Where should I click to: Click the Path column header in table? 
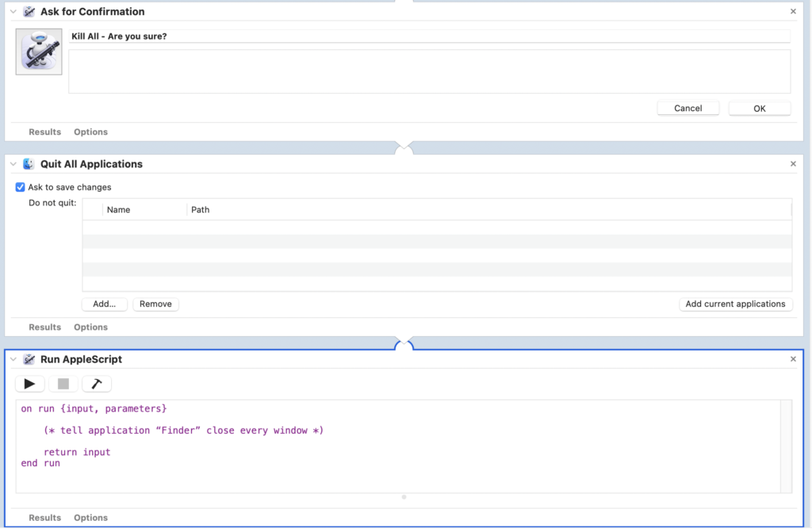(201, 210)
